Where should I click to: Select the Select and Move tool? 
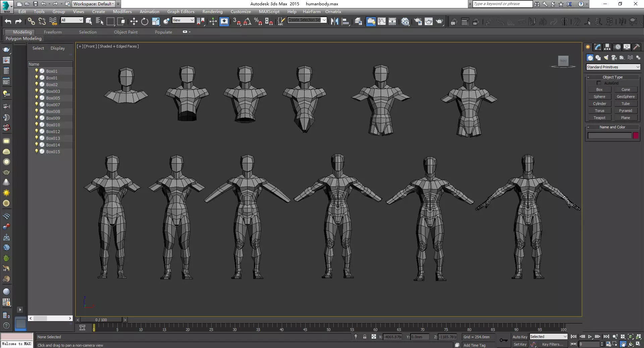coord(134,21)
